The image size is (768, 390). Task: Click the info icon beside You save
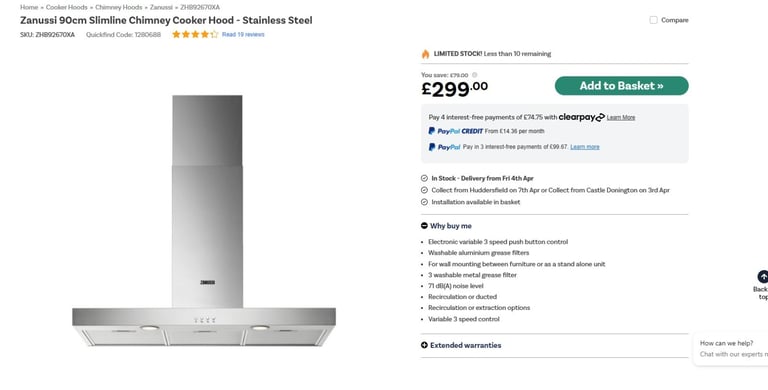coord(474,75)
